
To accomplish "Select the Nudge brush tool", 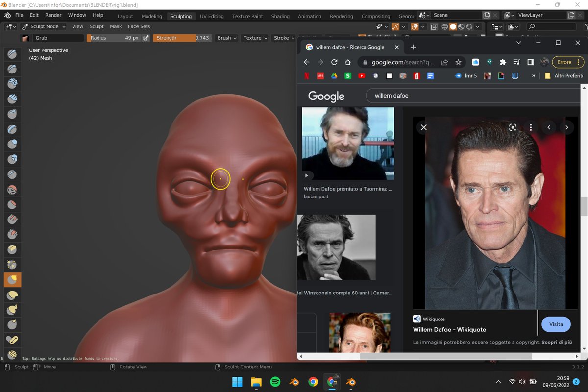I will [x=12, y=355].
